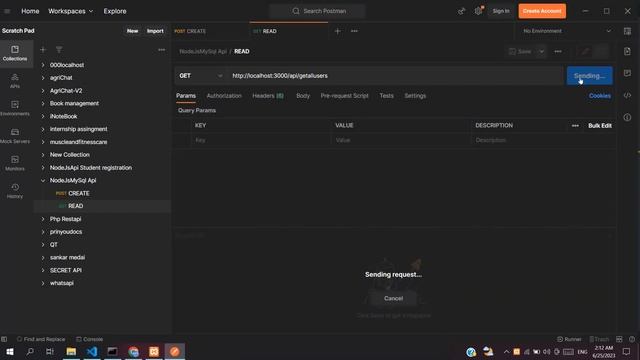Click the Windows Start button

(x=10, y=351)
